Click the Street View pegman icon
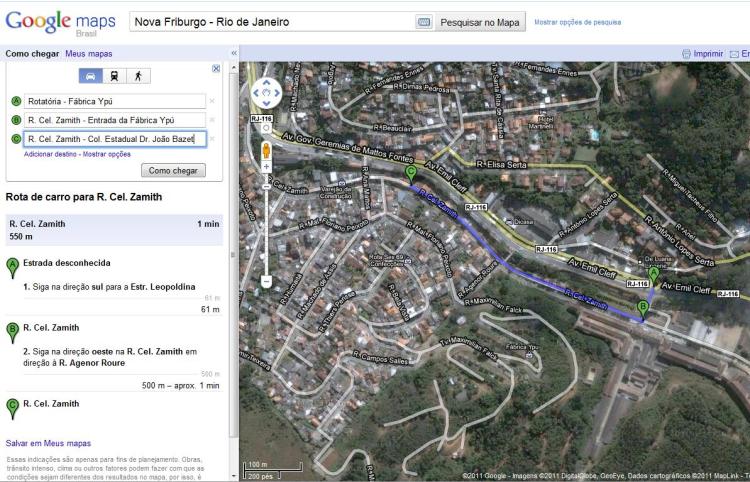This screenshot has height=482, width=750. coord(266,151)
